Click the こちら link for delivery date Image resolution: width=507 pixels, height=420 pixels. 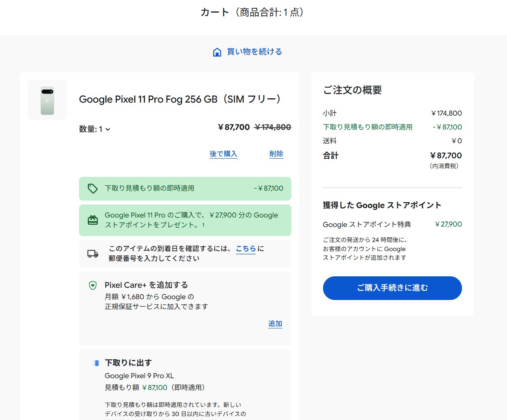coord(246,249)
